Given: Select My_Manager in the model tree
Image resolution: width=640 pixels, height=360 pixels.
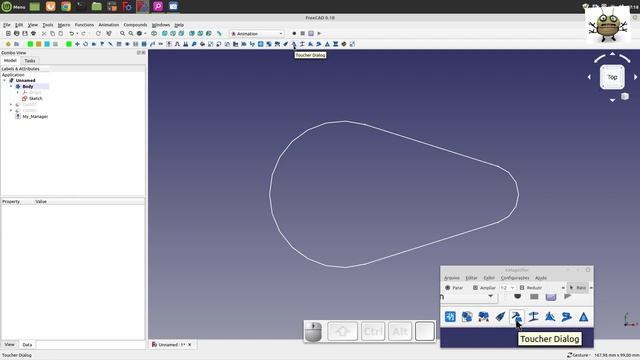Looking at the screenshot, I should 35,116.
